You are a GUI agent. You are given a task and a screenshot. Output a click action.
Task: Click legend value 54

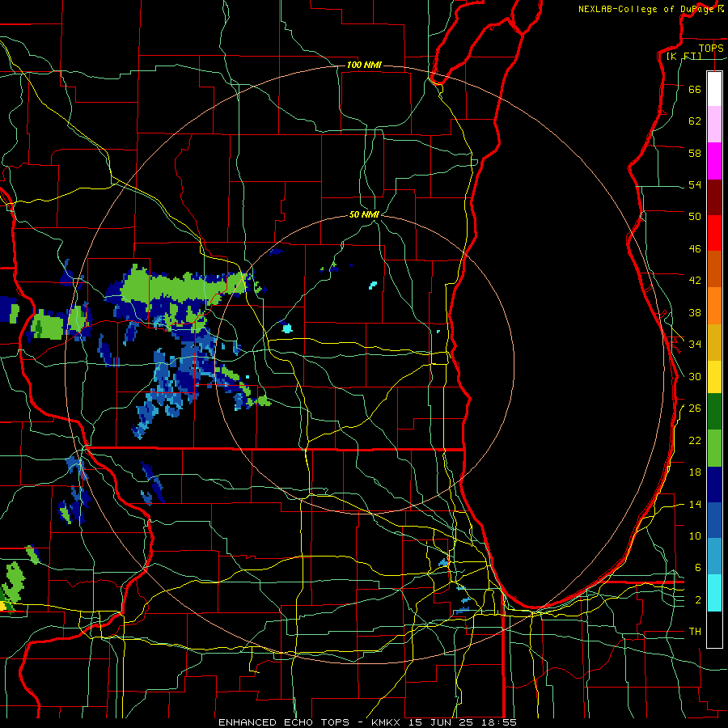pos(695,184)
